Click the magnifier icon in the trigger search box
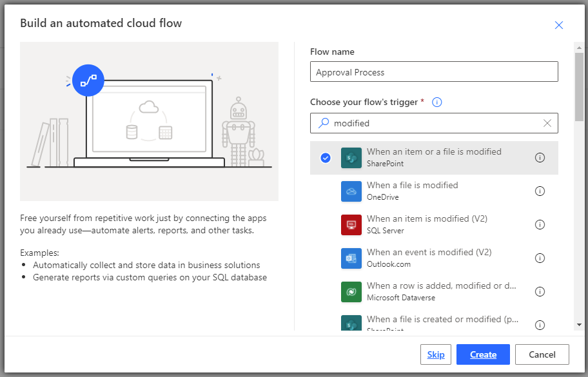The image size is (588, 377). click(323, 123)
